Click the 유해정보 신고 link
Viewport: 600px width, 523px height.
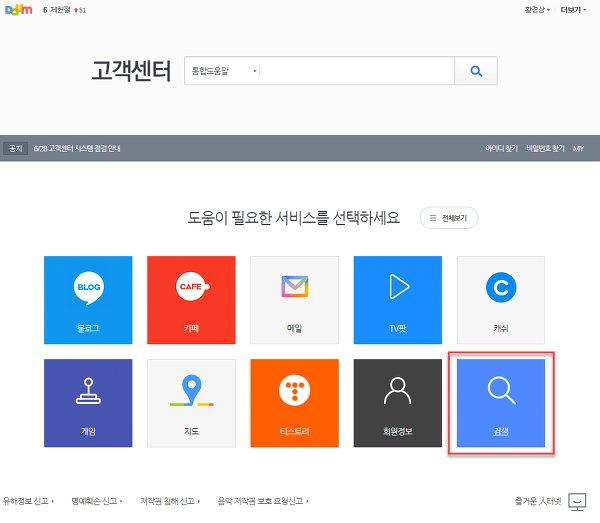point(28,501)
